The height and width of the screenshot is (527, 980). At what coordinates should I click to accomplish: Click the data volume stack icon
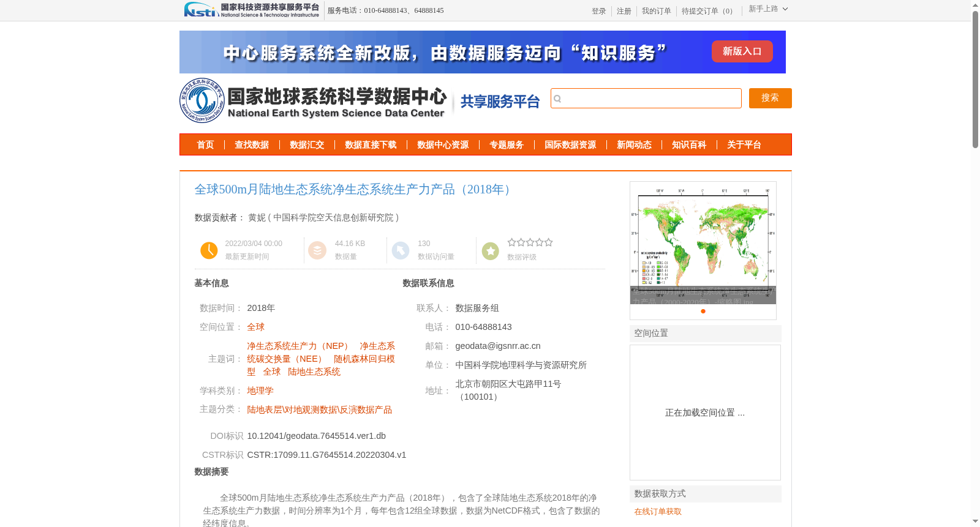click(317, 250)
